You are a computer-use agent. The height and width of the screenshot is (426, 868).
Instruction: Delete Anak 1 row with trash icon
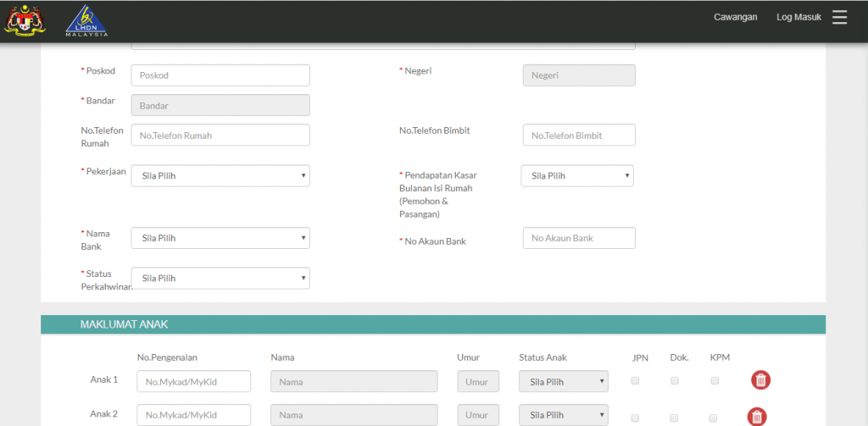pos(761,380)
